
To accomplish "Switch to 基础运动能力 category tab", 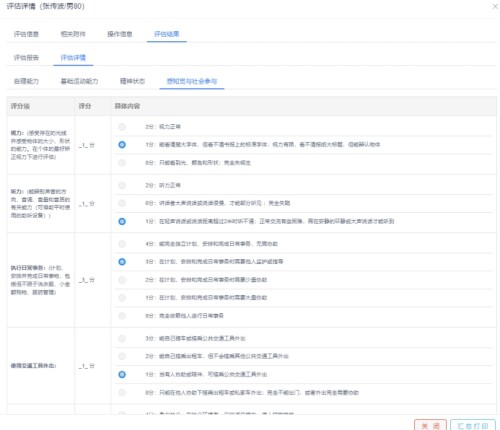I will click(79, 81).
